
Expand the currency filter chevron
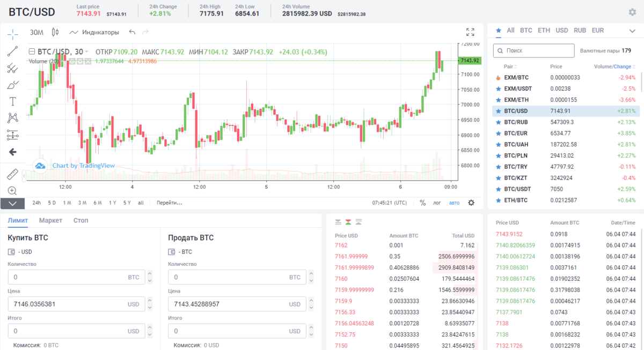631,31
